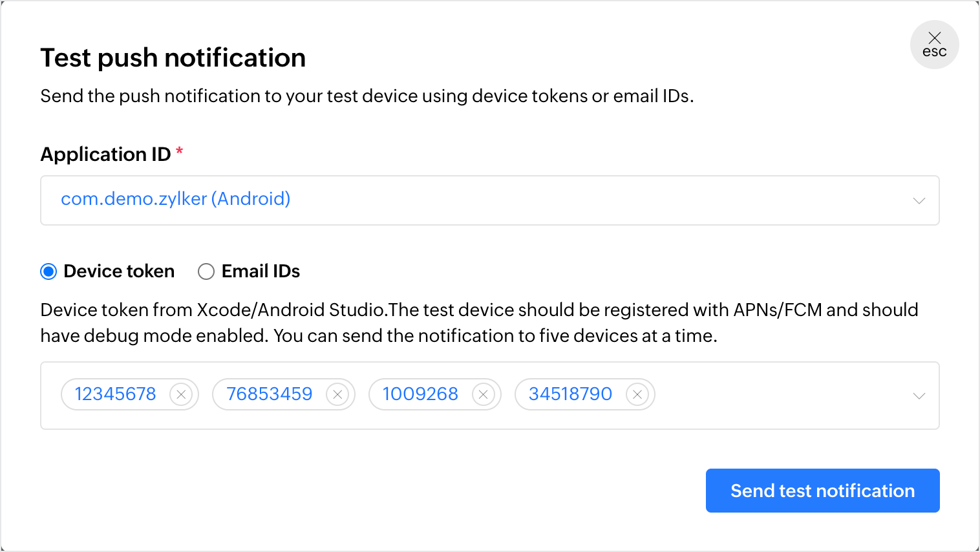Remove the 76853459 device token

coord(337,394)
